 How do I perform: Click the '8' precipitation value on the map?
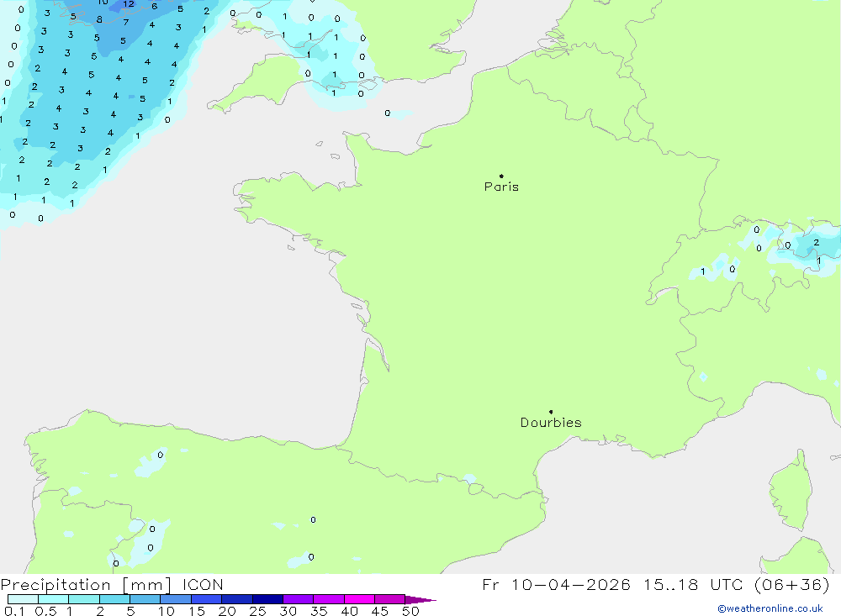[99, 20]
